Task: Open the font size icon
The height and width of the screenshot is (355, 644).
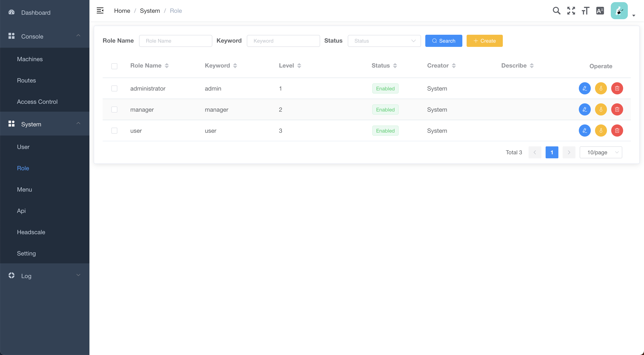Action: click(x=585, y=11)
